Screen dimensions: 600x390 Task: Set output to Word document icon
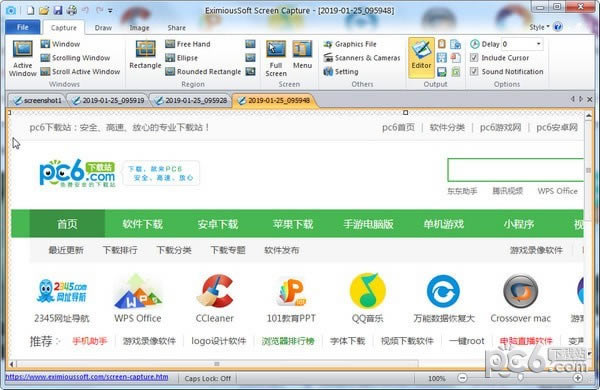455,44
